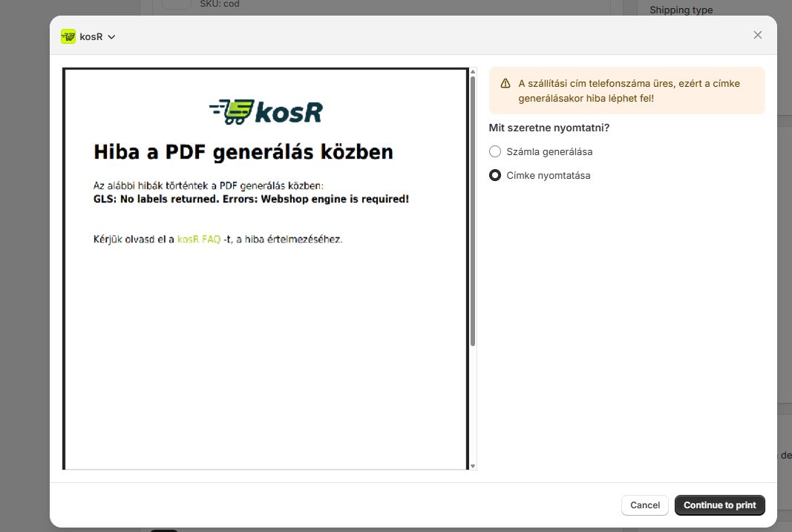Screen dimensions: 792x532
Task: Click the kosR app name in header
Action: [91, 36]
